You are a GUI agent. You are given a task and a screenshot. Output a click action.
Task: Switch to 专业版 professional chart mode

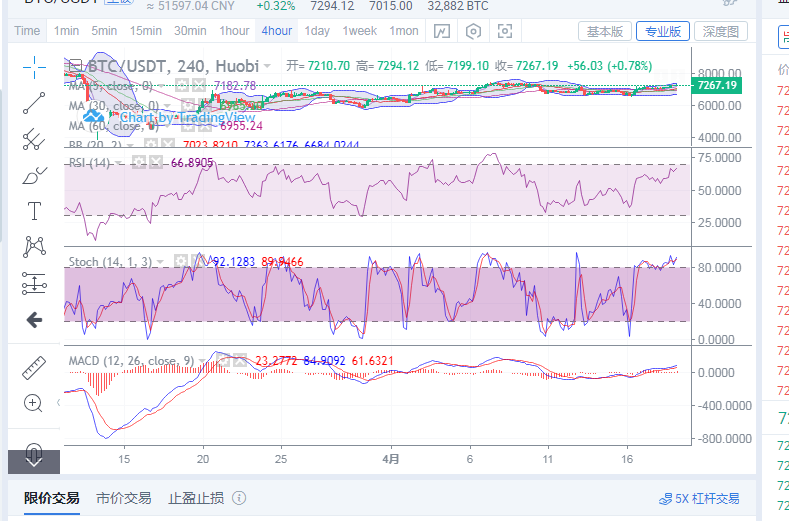663,31
